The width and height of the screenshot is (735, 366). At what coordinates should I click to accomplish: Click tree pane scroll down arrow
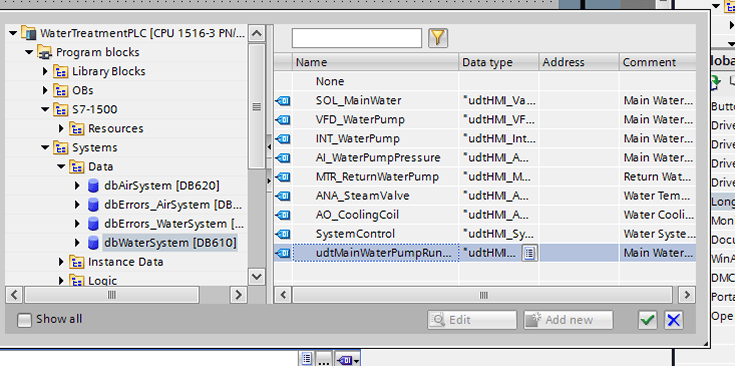(256, 276)
